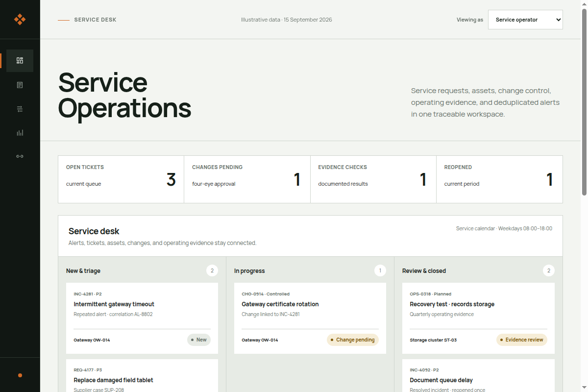
Task: Click the New & triage count badge
Action: pyautogui.click(x=212, y=270)
